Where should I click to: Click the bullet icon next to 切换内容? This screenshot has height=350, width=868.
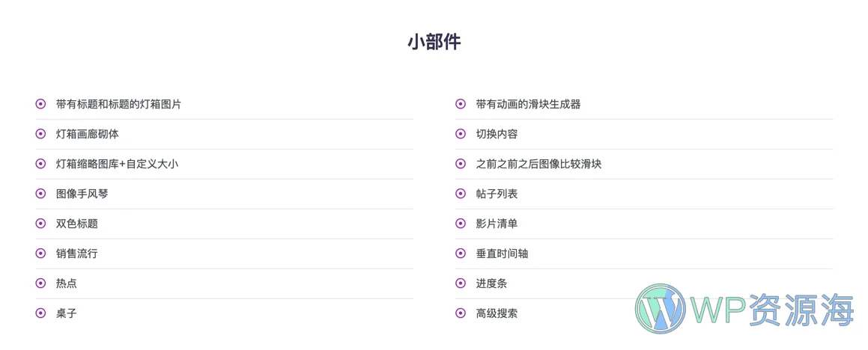tap(461, 134)
